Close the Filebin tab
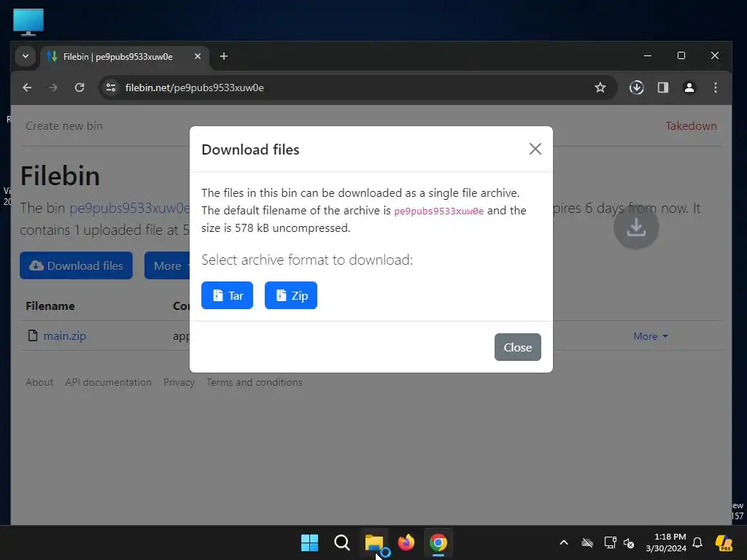The image size is (747, 560). pyautogui.click(x=197, y=56)
